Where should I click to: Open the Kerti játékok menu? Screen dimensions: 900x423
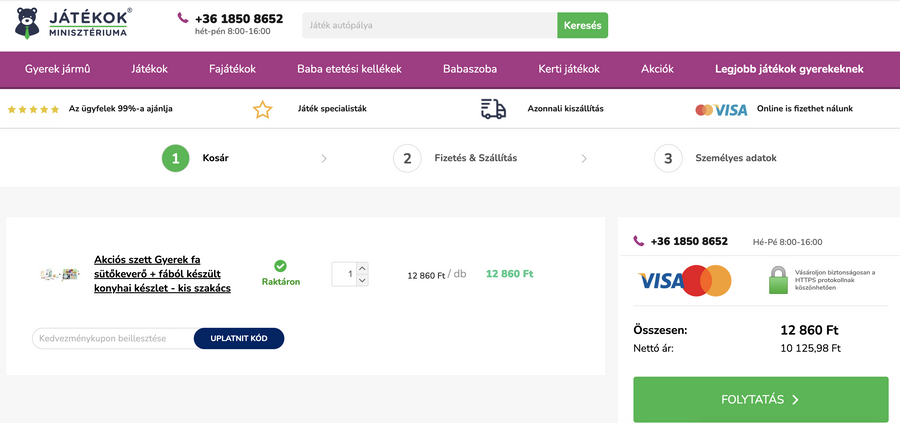[x=568, y=69]
